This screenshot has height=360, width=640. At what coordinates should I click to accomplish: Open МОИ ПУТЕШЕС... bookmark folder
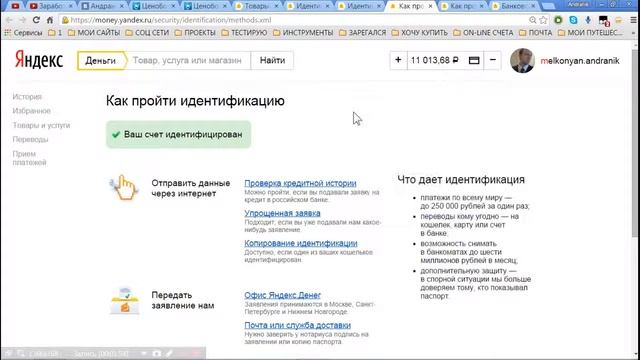pyautogui.click(x=590, y=33)
